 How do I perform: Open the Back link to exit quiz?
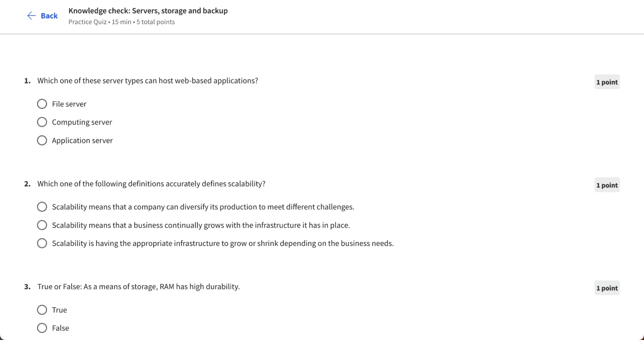tap(49, 16)
